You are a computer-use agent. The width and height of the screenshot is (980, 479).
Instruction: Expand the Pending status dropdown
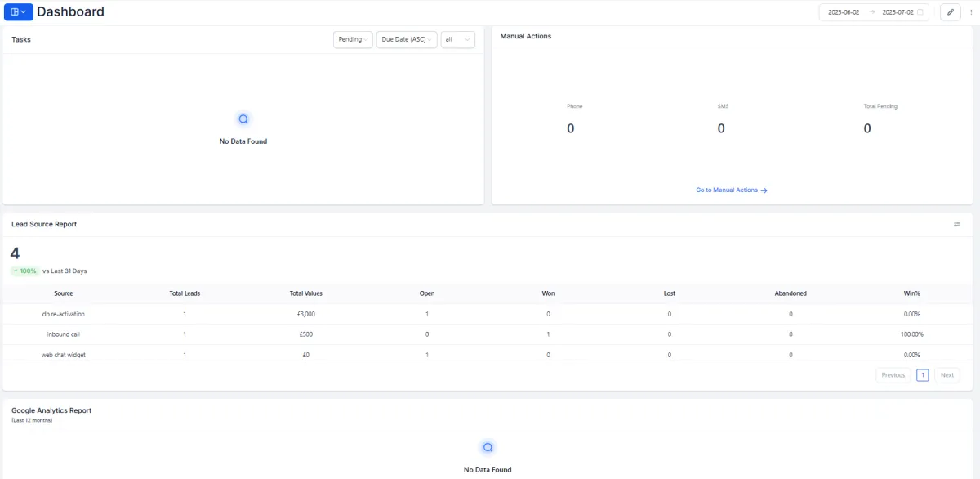click(353, 39)
